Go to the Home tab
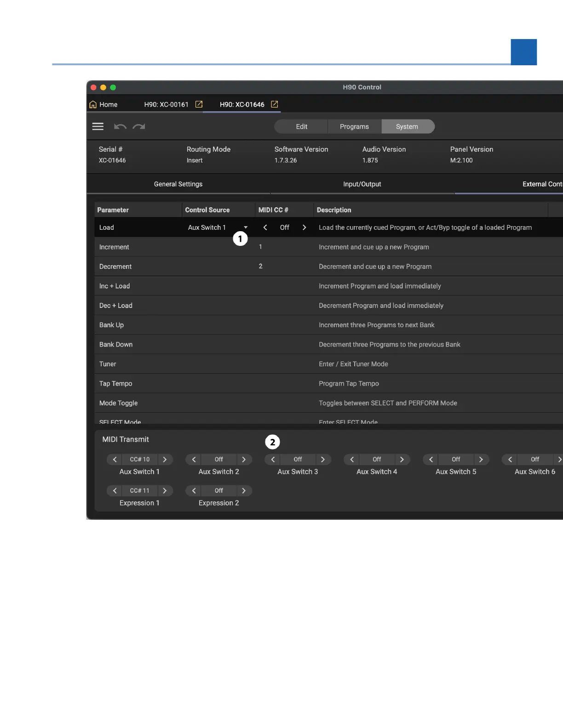Viewport: 563px width, 728px height. [103, 104]
